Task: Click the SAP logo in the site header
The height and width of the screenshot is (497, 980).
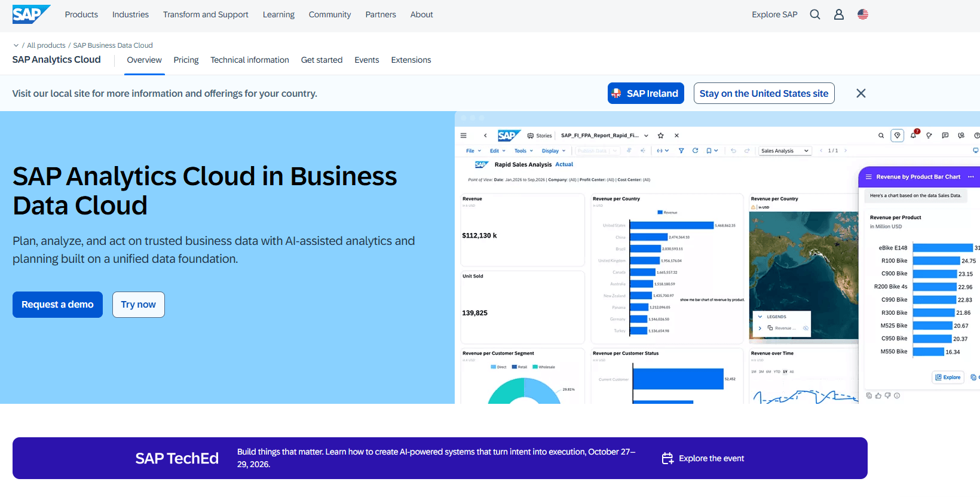Action: click(x=31, y=14)
